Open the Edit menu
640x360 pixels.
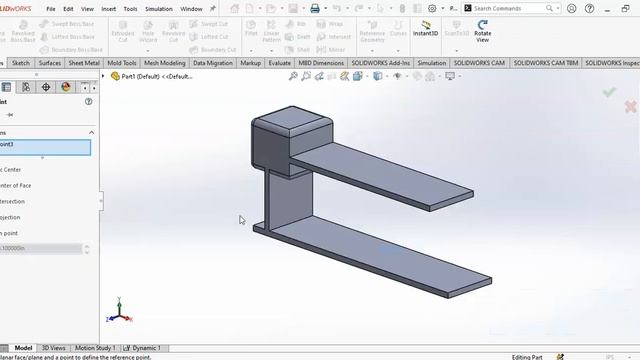[x=68, y=9]
